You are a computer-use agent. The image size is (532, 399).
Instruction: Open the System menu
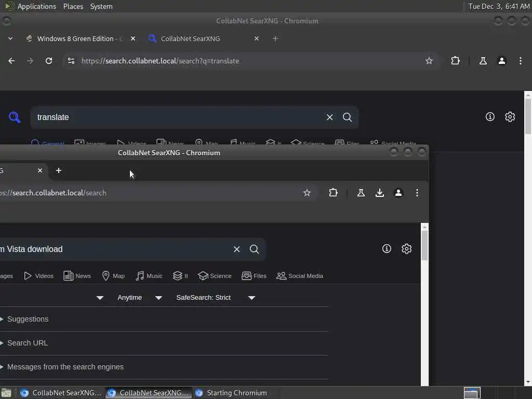pyautogui.click(x=101, y=6)
